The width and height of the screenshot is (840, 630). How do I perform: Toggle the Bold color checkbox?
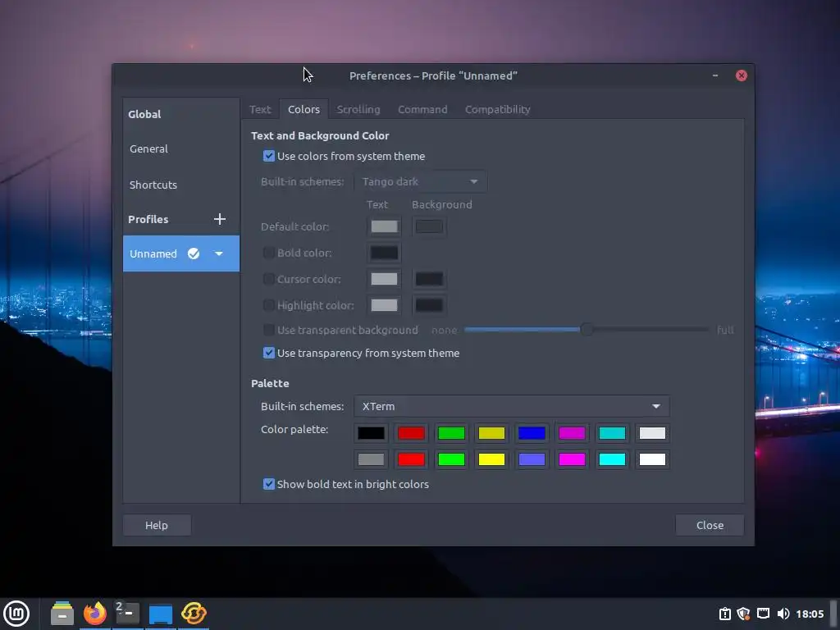coord(269,253)
